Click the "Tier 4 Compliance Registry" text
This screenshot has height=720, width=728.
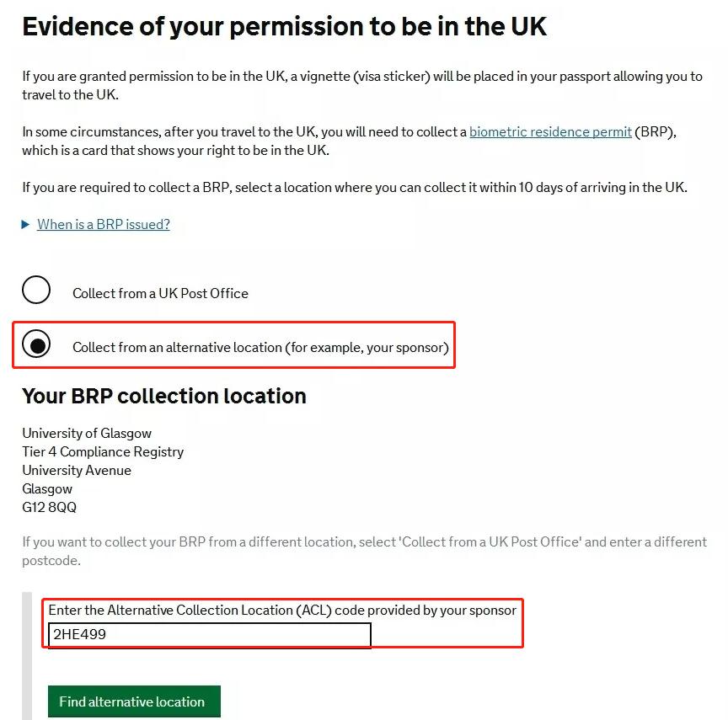click(103, 451)
